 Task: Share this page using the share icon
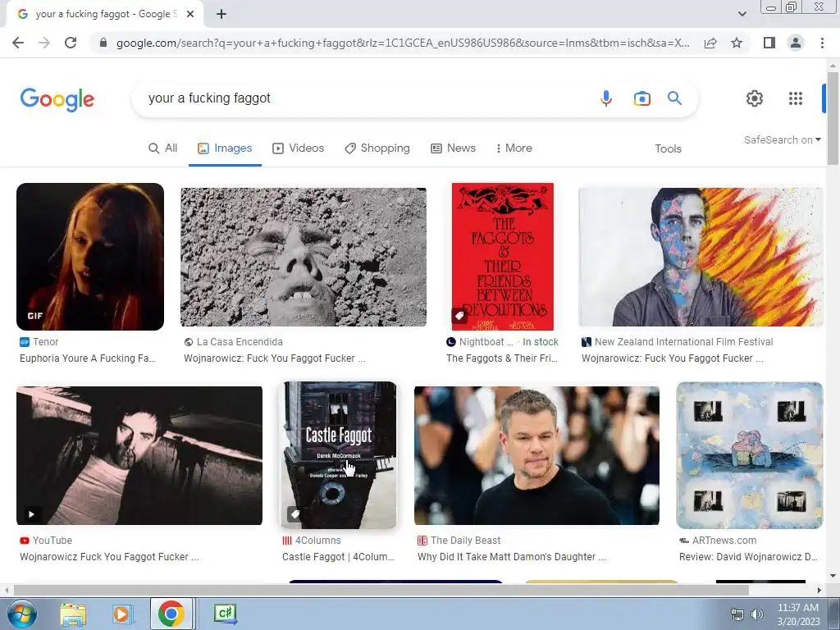click(710, 43)
